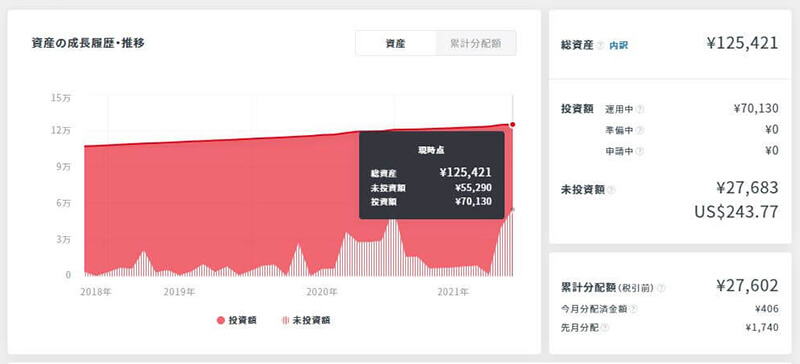Click the 申請中 ¥0 value
This screenshot has height=364, width=800.
(772, 151)
